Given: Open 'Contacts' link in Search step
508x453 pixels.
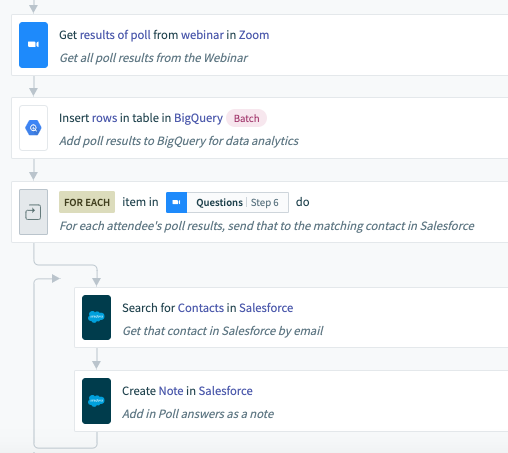Looking at the screenshot, I should tap(201, 308).
